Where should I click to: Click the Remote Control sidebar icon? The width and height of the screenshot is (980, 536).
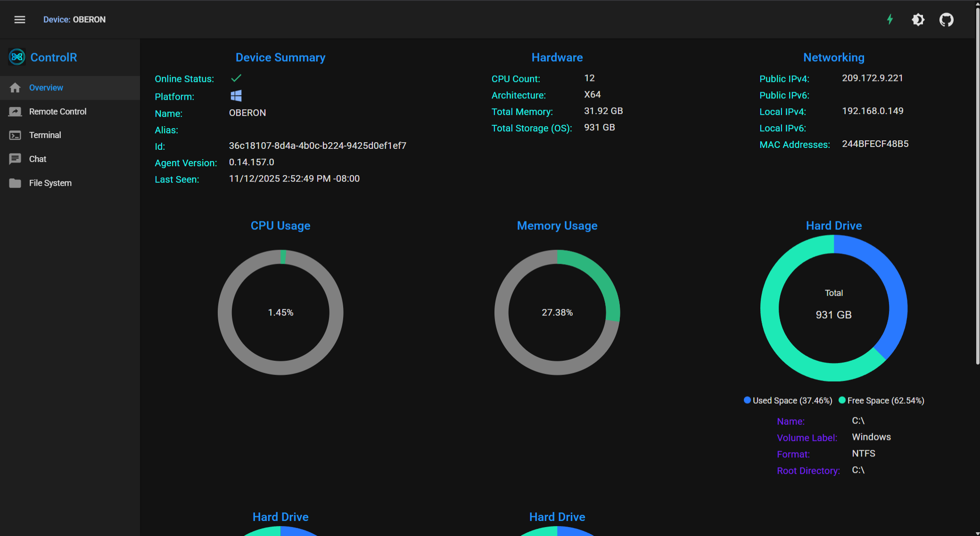15,112
